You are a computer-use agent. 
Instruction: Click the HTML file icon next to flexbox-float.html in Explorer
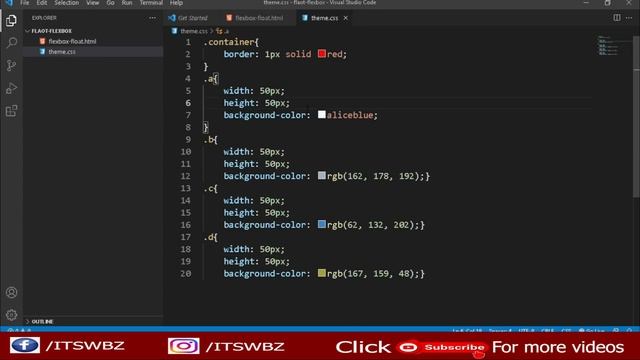pyautogui.click(x=42, y=41)
